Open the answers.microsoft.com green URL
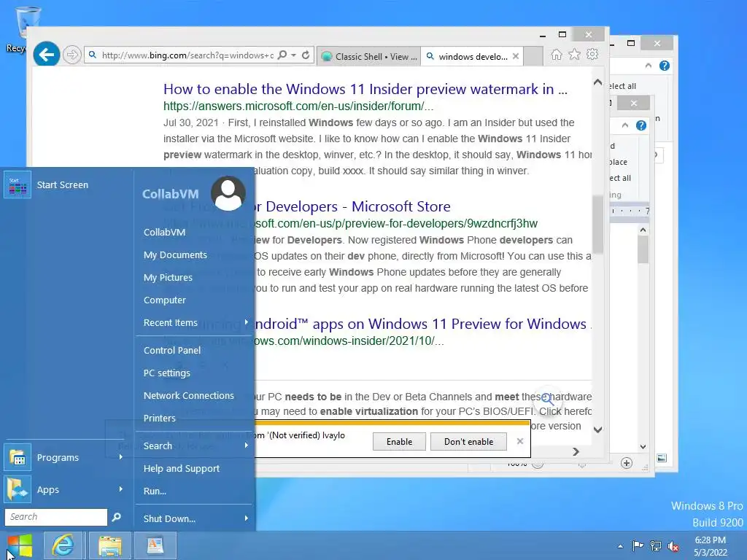This screenshot has width=747, height=560. pyautogui.click(x=298, y=106)
